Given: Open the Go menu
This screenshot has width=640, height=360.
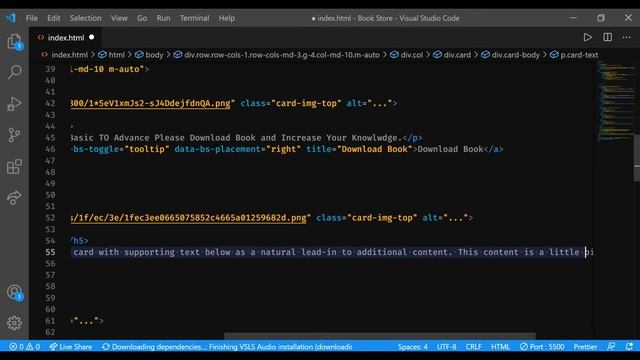Looking at the screenshot, I should tap(142, 18).
